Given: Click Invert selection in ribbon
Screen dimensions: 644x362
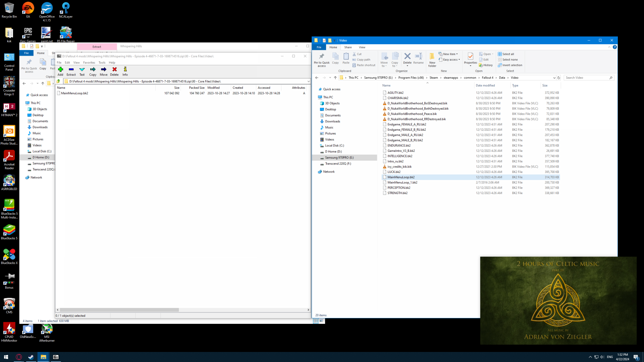Looking at the screenshot, I should click(510, 65).
